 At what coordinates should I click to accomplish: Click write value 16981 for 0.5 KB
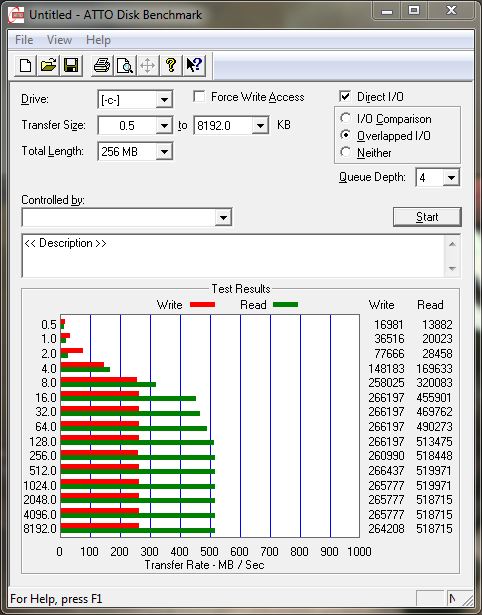389,324
